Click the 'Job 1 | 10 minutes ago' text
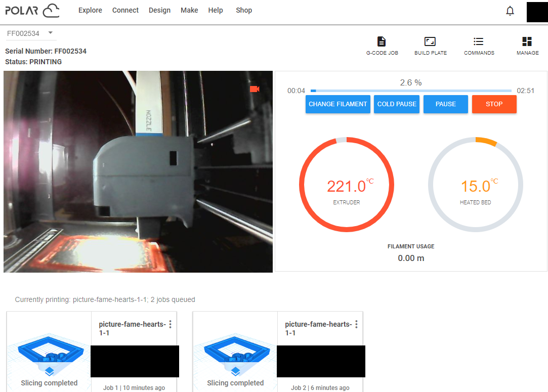 pos(134,388)
